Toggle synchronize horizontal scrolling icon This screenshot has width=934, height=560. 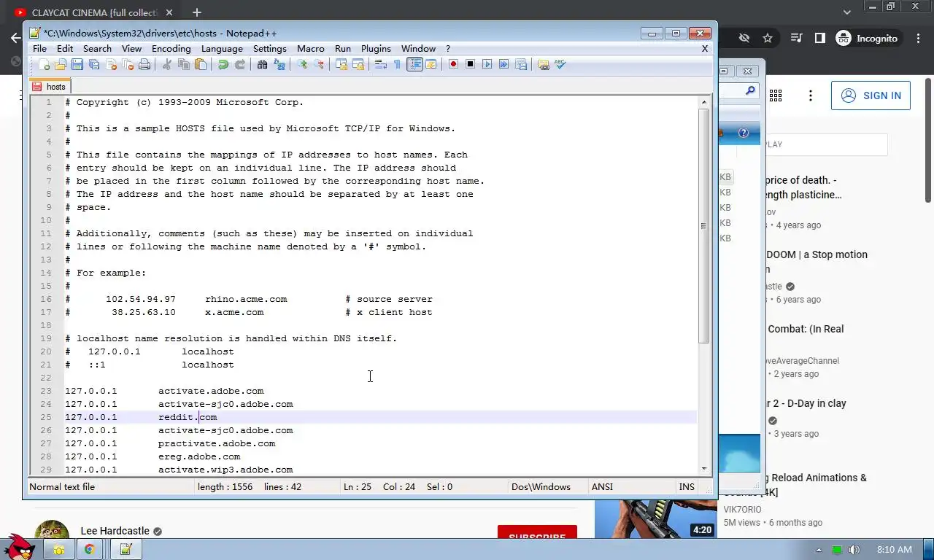pyautogui.click(x=358, y=64)
